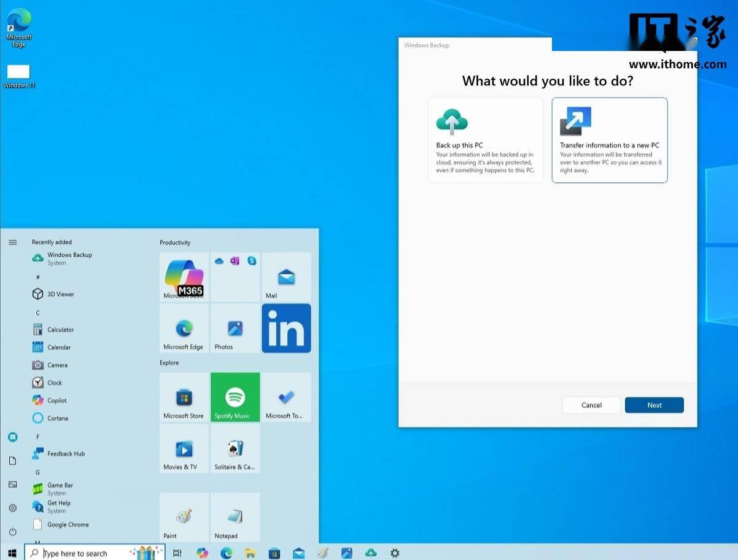Open Documents from Start sidebar
Image resolution: width=738 pixels, height=560 pixels.
coord(12,461)
